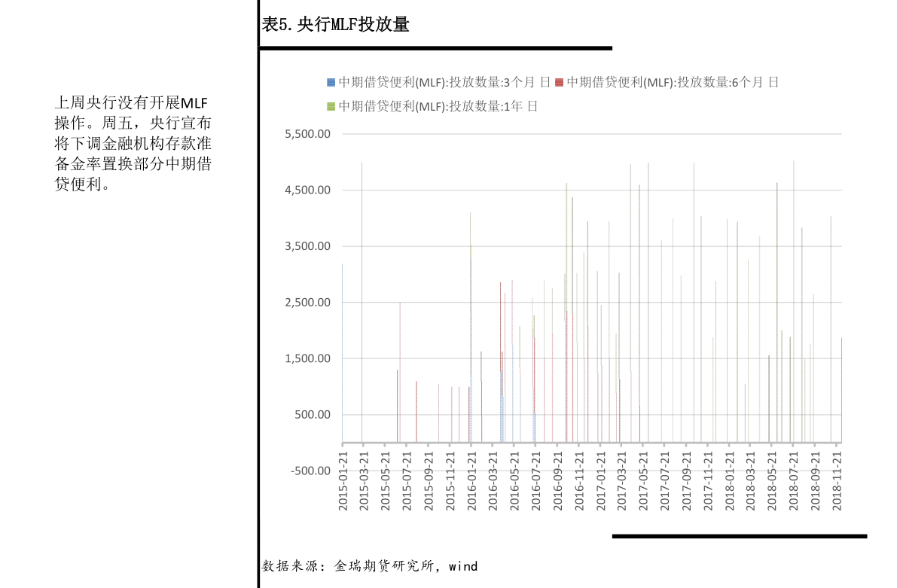
Task: Click the blue 3-month MLF legend swatch
Action: coord(331,82)
